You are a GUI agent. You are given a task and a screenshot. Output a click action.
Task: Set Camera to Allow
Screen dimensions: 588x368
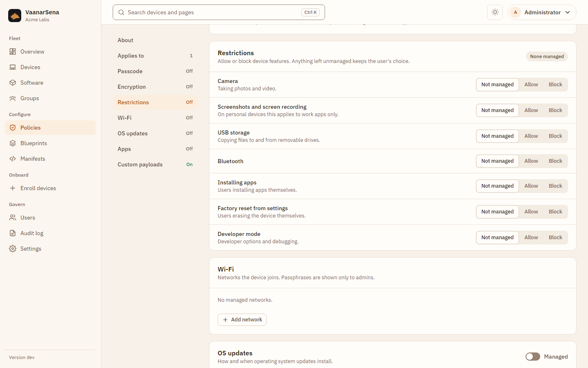[531, 85]
